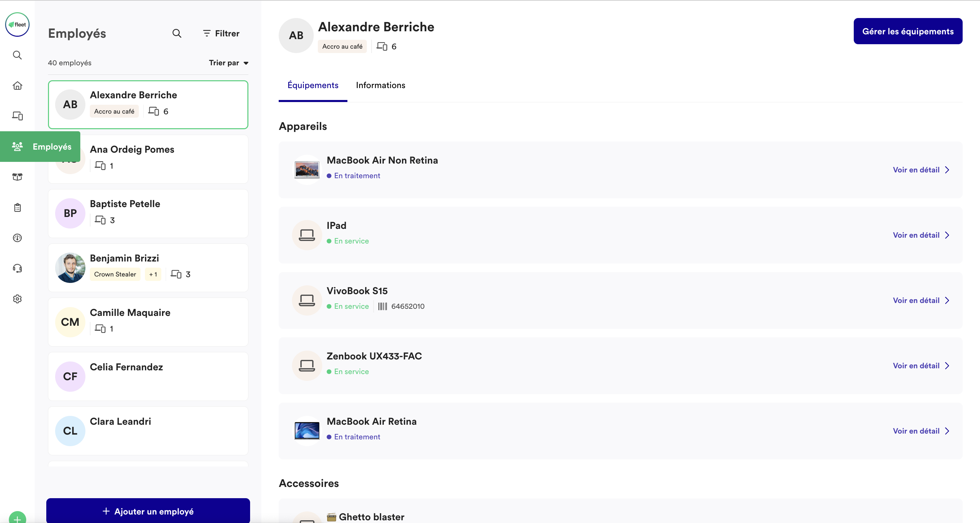
Task: Expand the Trier par dropdown
Action: [x=228, y=63]
